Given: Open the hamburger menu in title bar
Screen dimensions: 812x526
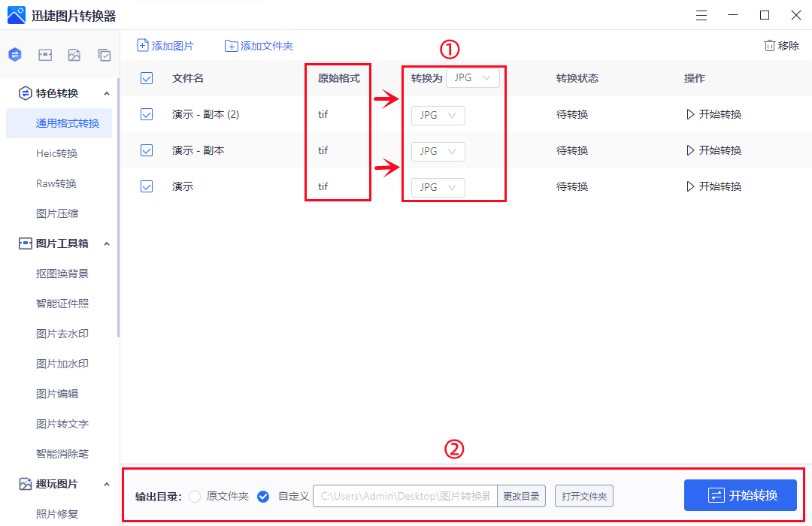Looking at the screenshot, I should point(701,15).
